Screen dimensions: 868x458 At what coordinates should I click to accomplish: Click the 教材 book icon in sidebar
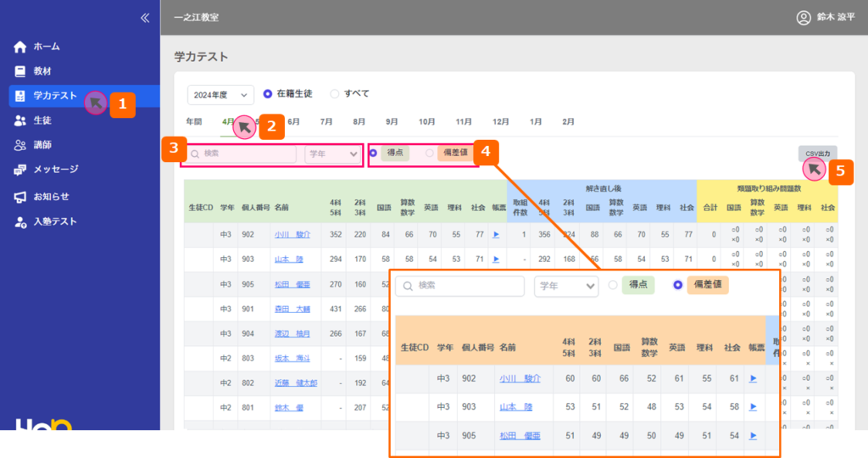[x=20, y=71]
